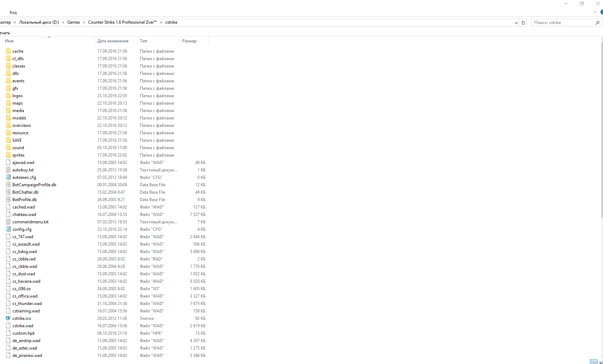Click the overviews folder icon
Screen dimensions: 603x364
[8, 125]
